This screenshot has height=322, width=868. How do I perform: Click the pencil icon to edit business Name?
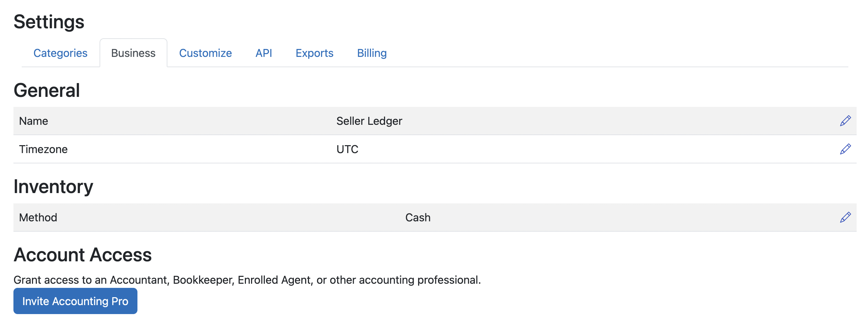click(846, 121)
